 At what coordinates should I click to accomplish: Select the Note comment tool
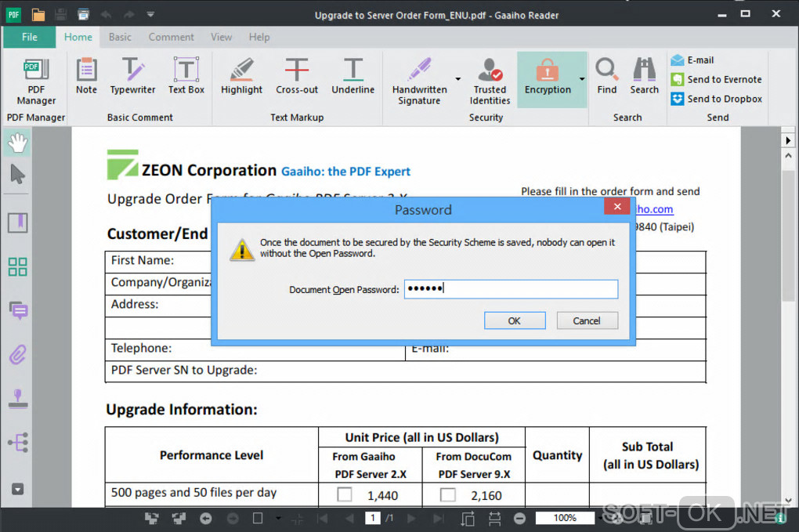[86, 76]
